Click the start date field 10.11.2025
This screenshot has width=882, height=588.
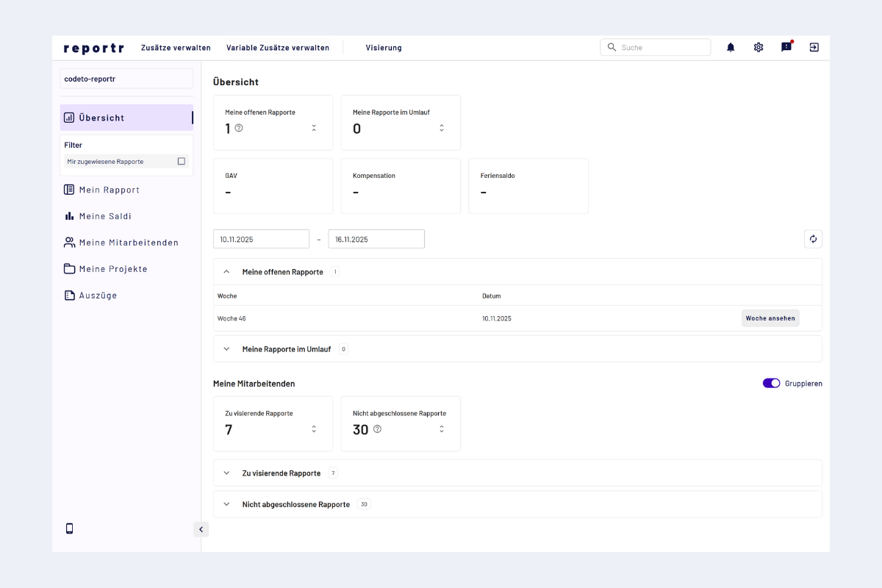[261, 239]
